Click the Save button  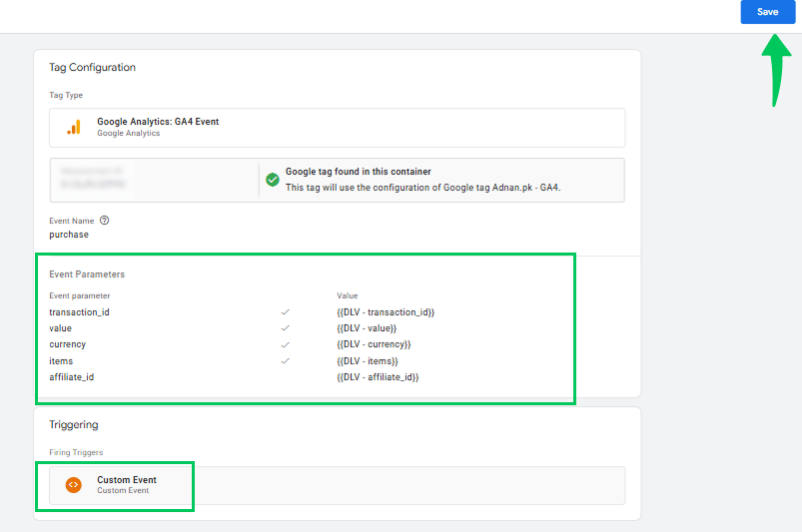tap(767, 12)
